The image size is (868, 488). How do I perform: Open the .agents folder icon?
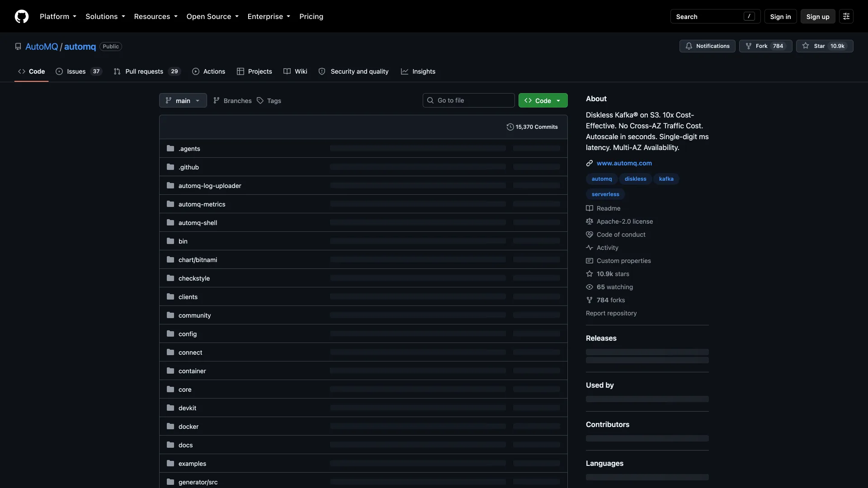170,149
